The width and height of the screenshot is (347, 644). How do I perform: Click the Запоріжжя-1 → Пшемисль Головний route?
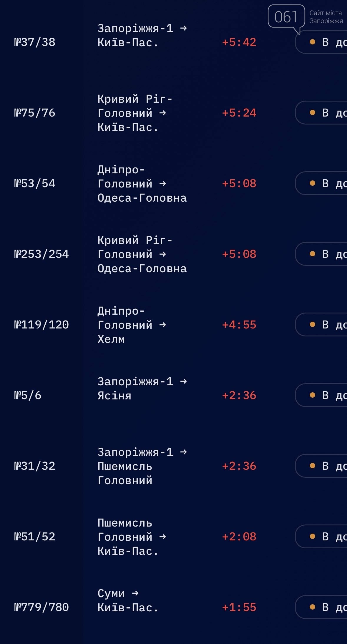(x=142, y=466)
